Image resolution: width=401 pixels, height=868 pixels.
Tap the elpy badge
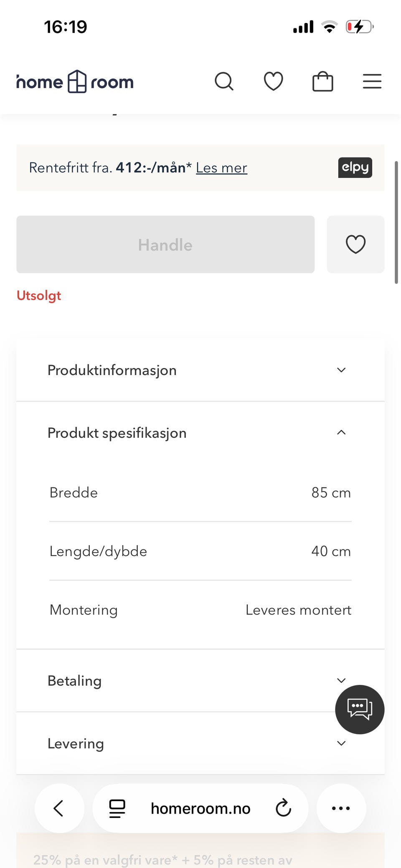tap(355, 168)
